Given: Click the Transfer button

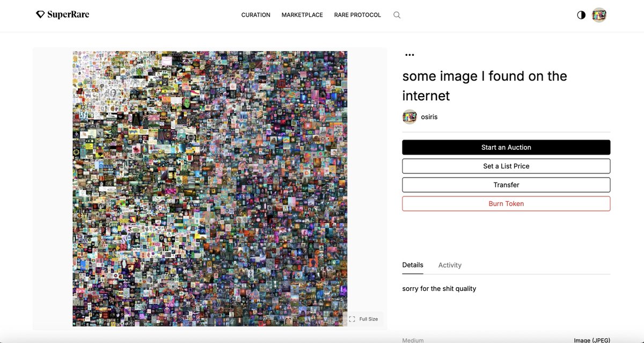Looking at the screenshot, I should pos(506,185).
